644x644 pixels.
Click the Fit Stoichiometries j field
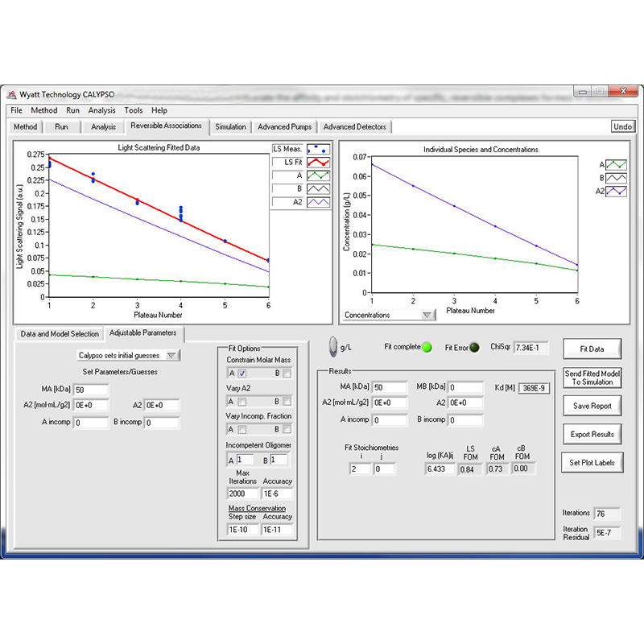pyautogui.click(x=385, y=469)
